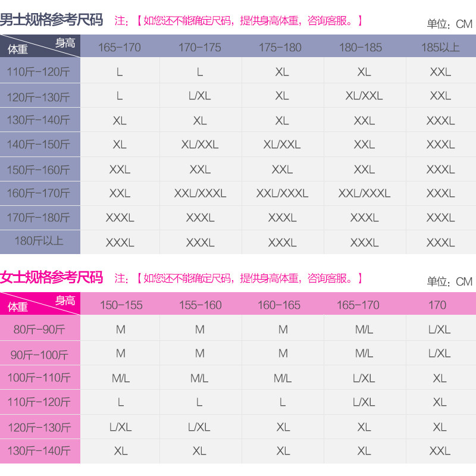Click the 100斤-110斤 weight row label
This screenshot has width=476, height=476.
point(39,378)
